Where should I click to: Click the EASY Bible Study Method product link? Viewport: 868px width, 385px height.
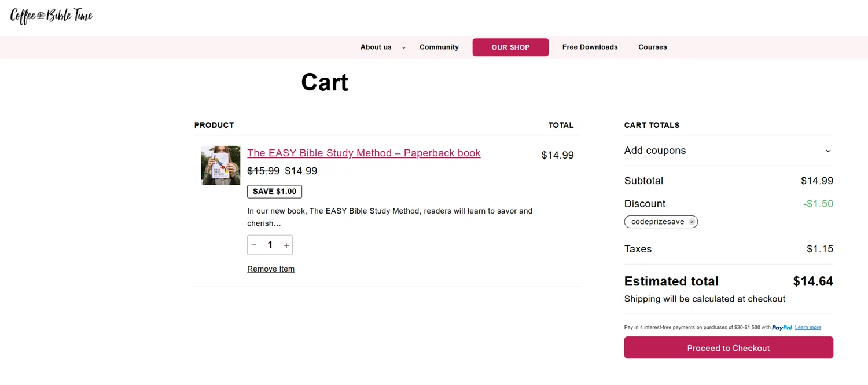click(x=363, y=153)
